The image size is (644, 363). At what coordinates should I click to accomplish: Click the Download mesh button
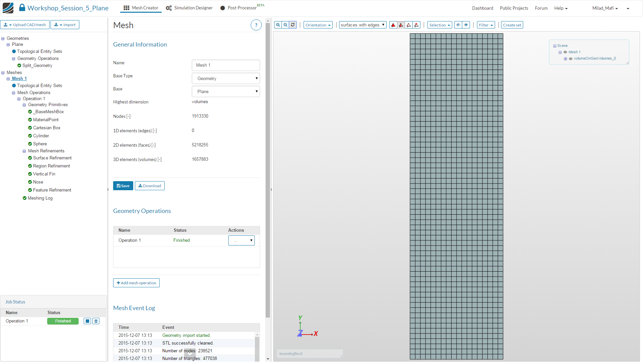tap(150, 186)
